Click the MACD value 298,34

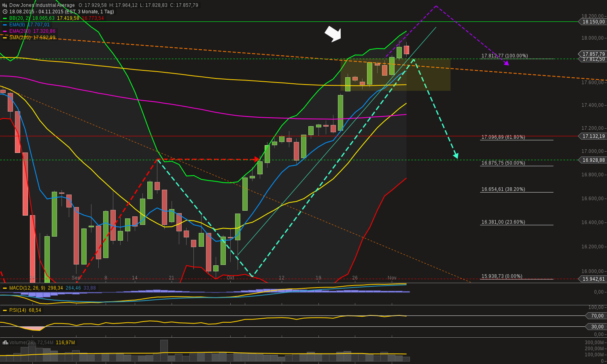tap(55, 288)
